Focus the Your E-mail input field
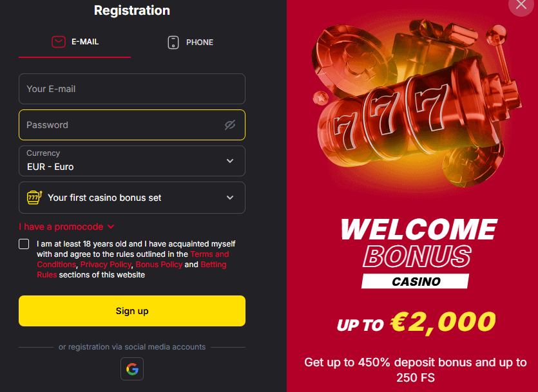This screenshot has height=392, width=538. [x=132, y=89]
